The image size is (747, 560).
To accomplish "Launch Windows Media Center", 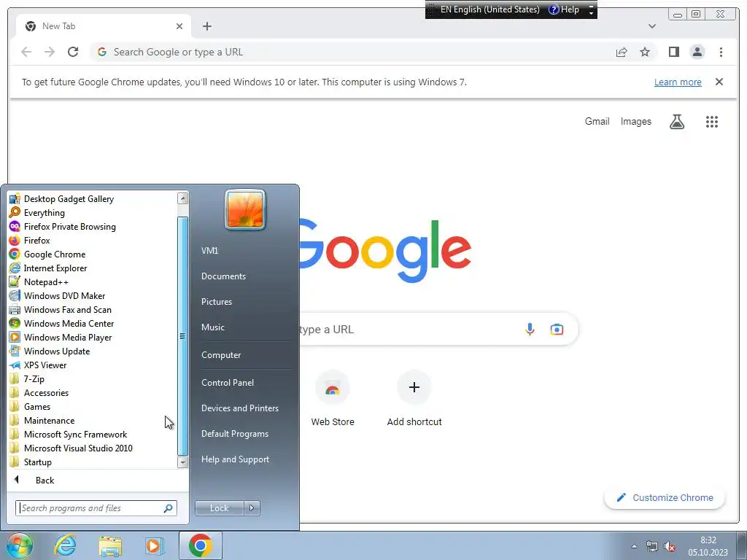I will click(x=69, y=323).
